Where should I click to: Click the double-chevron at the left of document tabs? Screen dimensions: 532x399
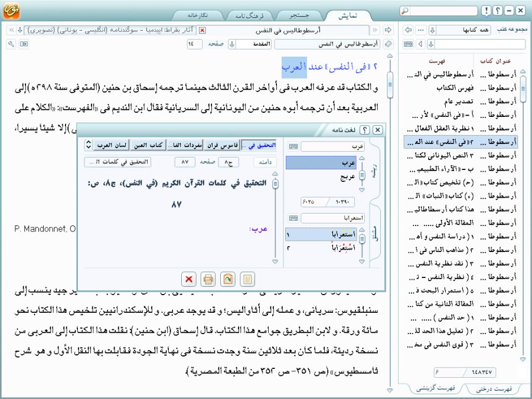[x=12, y=30]
